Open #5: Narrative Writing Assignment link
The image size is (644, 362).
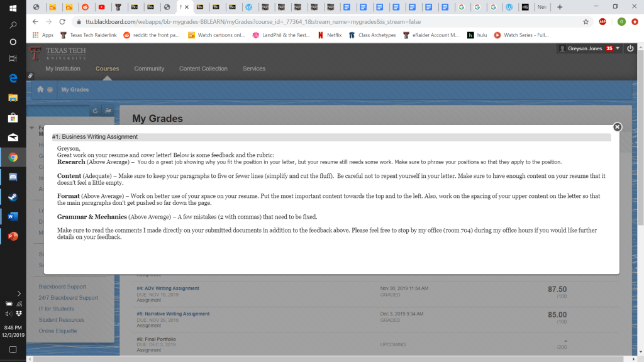click(173, 314)
